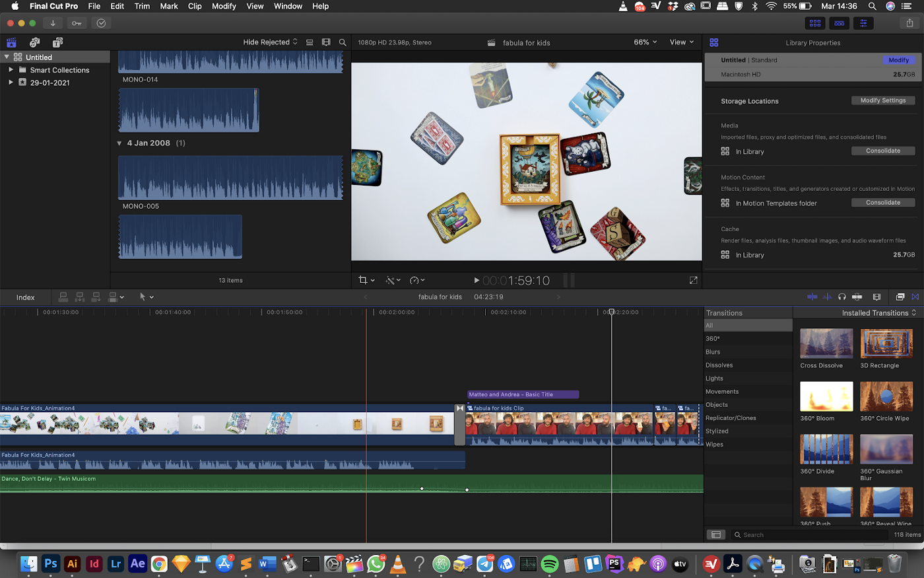Open the Trim menu
Screen dimensions: 924x578
[142, 6]
